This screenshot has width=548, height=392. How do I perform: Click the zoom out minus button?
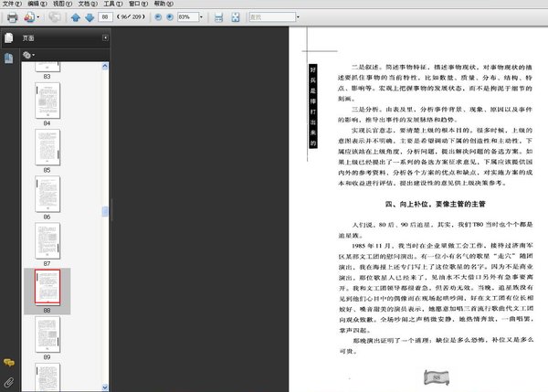click(x=158, y=17)
